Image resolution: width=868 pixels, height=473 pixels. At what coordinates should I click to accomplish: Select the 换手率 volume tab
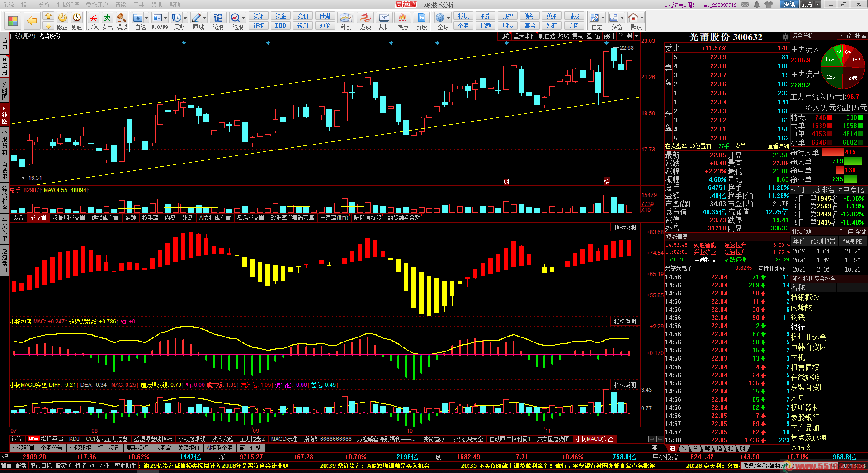click(x=151, y=218)
